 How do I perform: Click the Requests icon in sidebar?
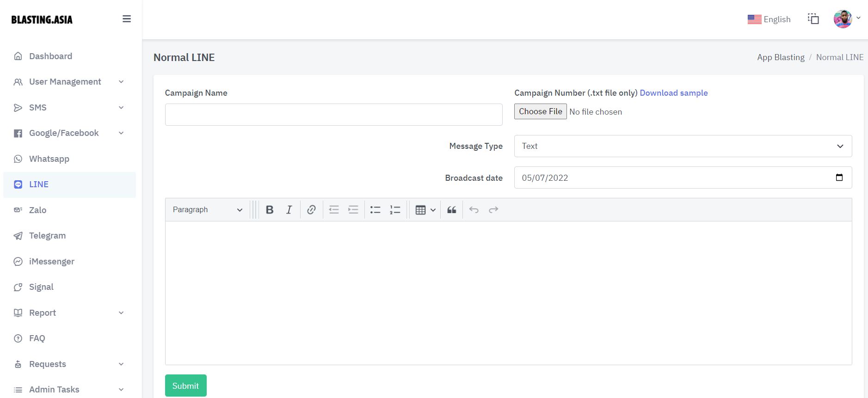[x=18, y=364]
